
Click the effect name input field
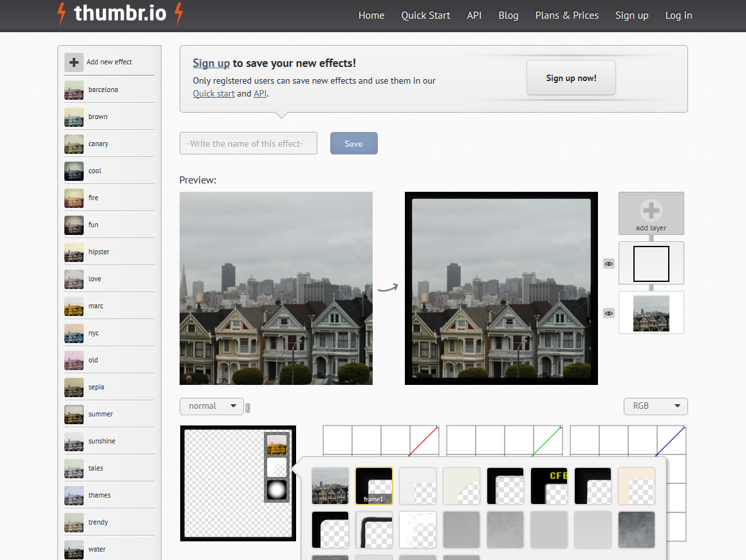point(248,143)
